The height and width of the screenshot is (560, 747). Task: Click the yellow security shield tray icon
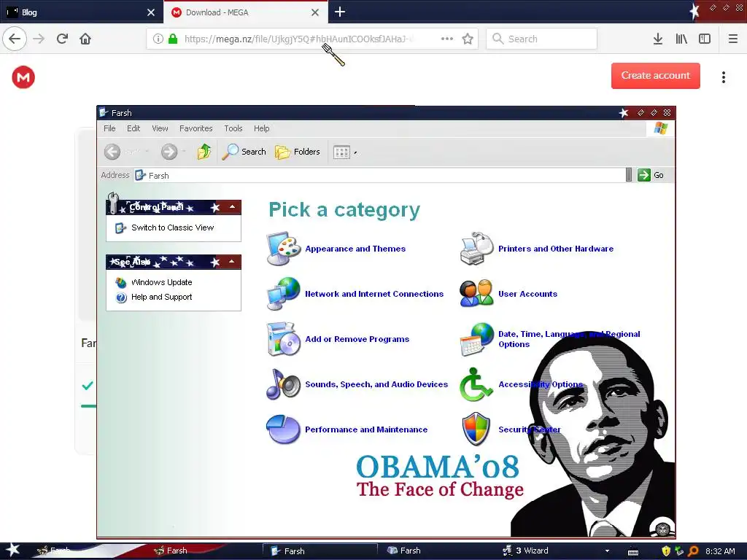click(666, 551)
